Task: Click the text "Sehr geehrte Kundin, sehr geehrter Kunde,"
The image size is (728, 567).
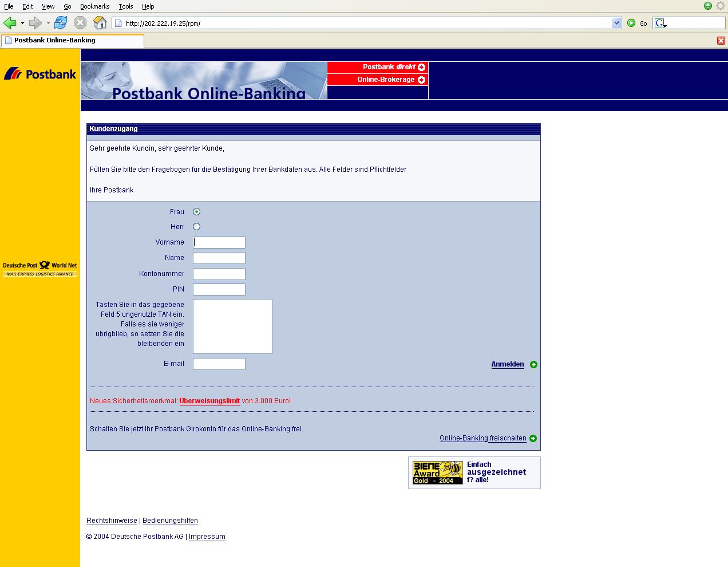Action: pyautogui.click(x=157, y=148)
